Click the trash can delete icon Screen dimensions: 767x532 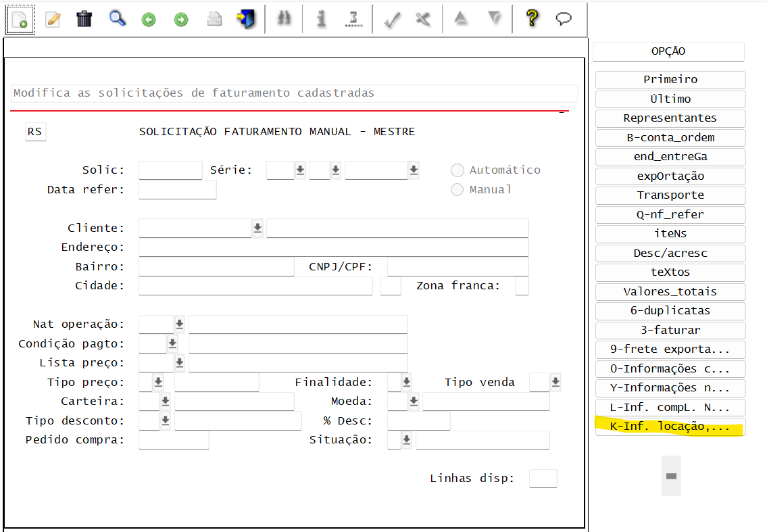[84, 19]
